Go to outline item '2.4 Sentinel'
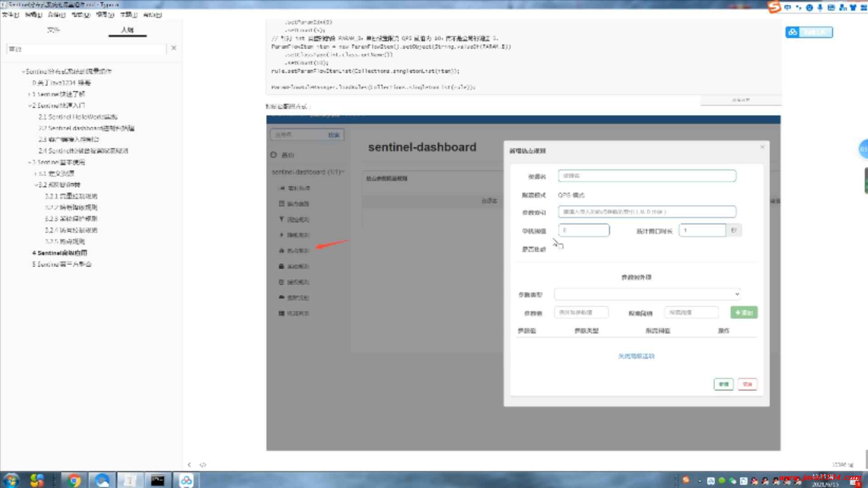This screenshot has height=488, width=868. pyautogui.click(x=83, y=150)
